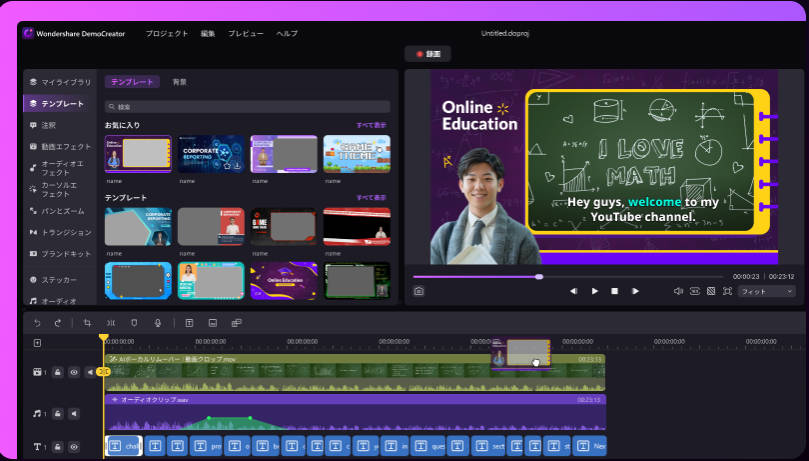Click the yellow playhead marker on timeline
This screenshot has width=809, height=461.
104,338
